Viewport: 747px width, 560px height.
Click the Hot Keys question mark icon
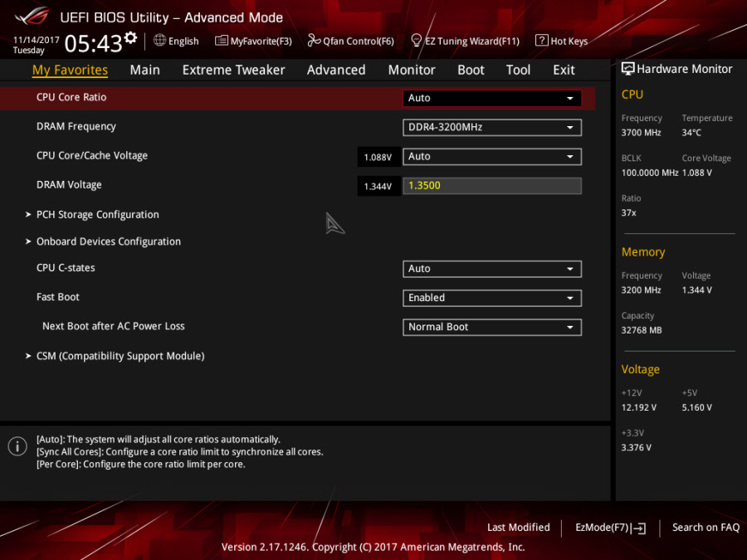tap(541, 41)
